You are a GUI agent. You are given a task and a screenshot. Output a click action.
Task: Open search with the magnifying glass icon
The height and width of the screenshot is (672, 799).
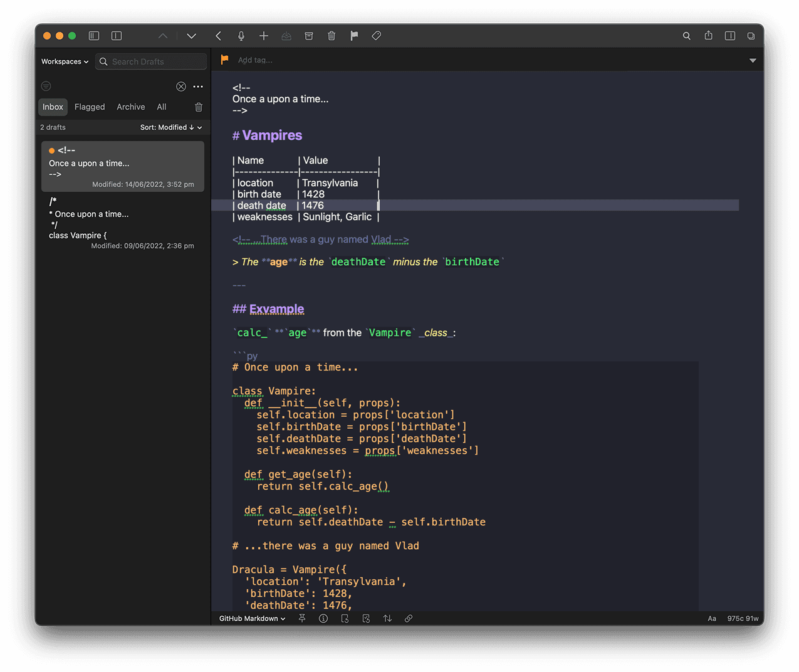686,36
